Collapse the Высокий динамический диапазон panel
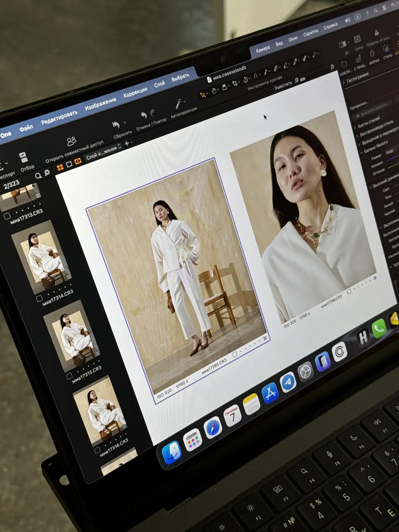This screenshot has height=532, width=399. pos(371,187)
